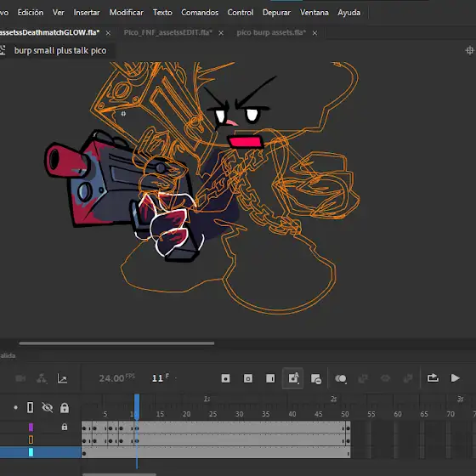
Task: Open the Control menu
Action: (241, 13)
